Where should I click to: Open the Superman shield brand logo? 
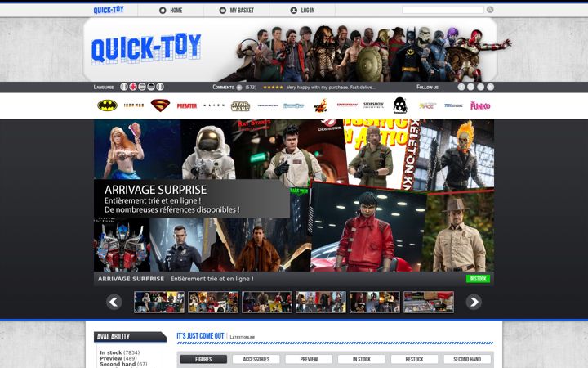[x=161, y=105]
